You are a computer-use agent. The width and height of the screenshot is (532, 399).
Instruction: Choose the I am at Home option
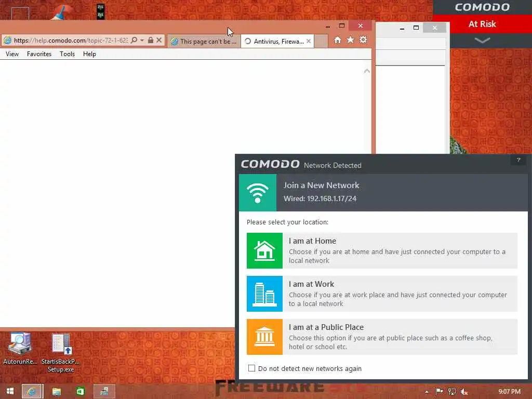pos(382,250)
